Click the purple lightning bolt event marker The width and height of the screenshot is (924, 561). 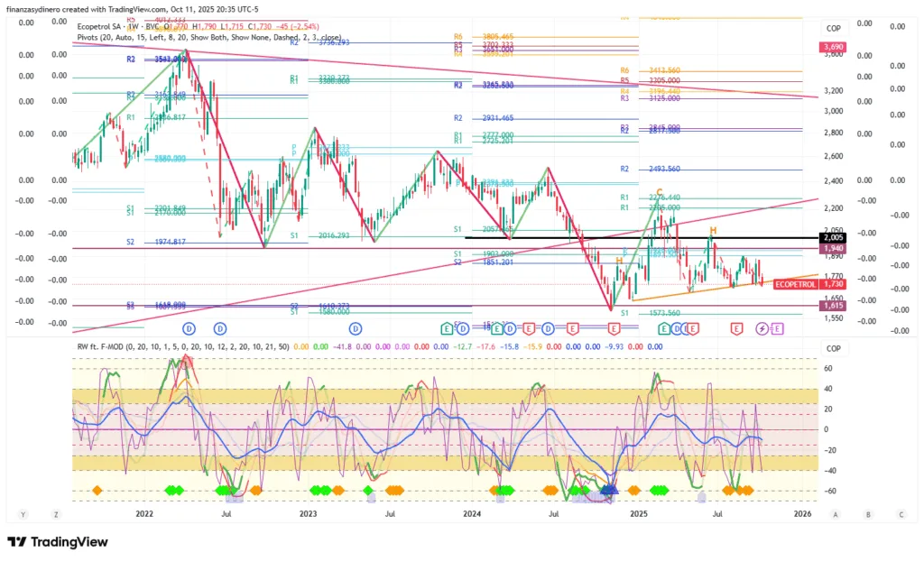coord(762,328)
